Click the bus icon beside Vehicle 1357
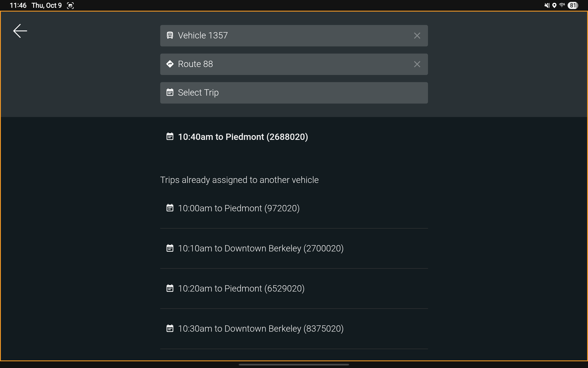The image size is (588, 368). pyautogui.click(x=170, y=35)
